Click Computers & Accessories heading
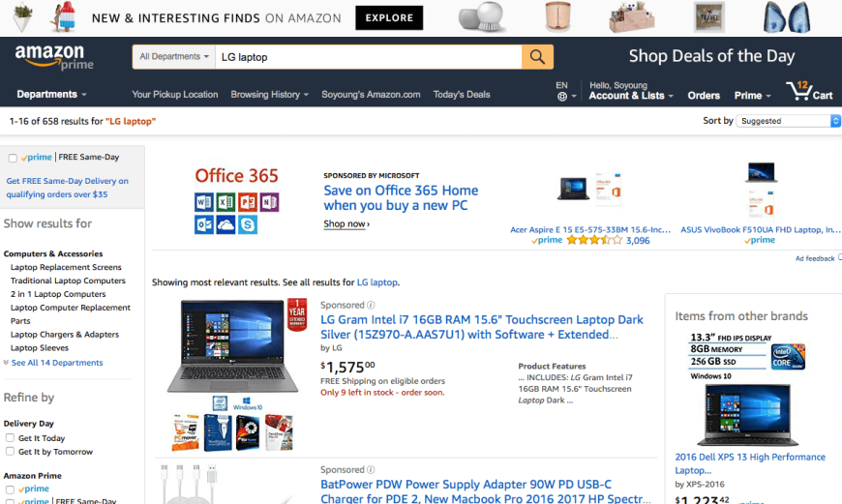Screen dimensions: 842x504 coord(52,253)
